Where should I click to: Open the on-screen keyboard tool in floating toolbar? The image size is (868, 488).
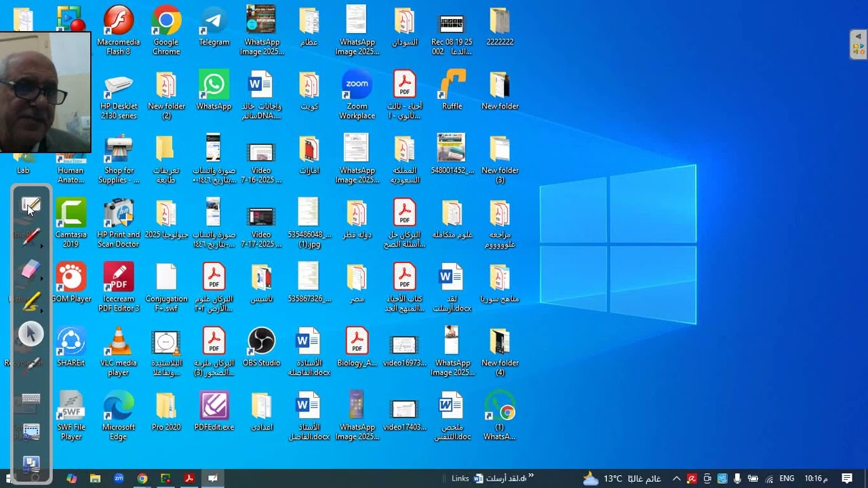[x=31, y=399]
